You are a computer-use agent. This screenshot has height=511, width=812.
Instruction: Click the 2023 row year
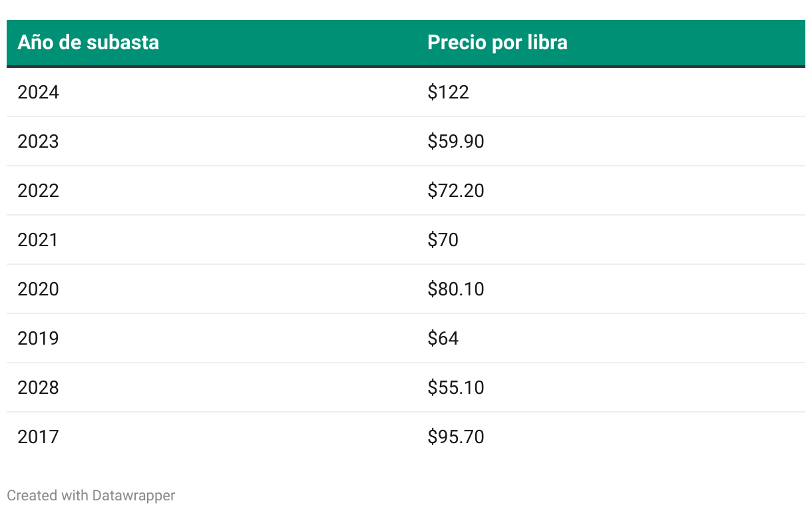[x=38, y=141]
